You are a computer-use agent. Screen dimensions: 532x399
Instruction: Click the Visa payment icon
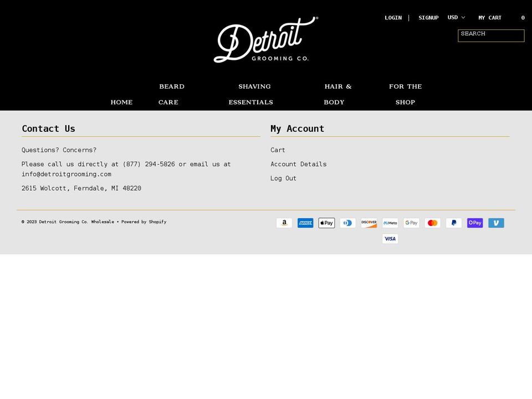click(x=390, y=239)
